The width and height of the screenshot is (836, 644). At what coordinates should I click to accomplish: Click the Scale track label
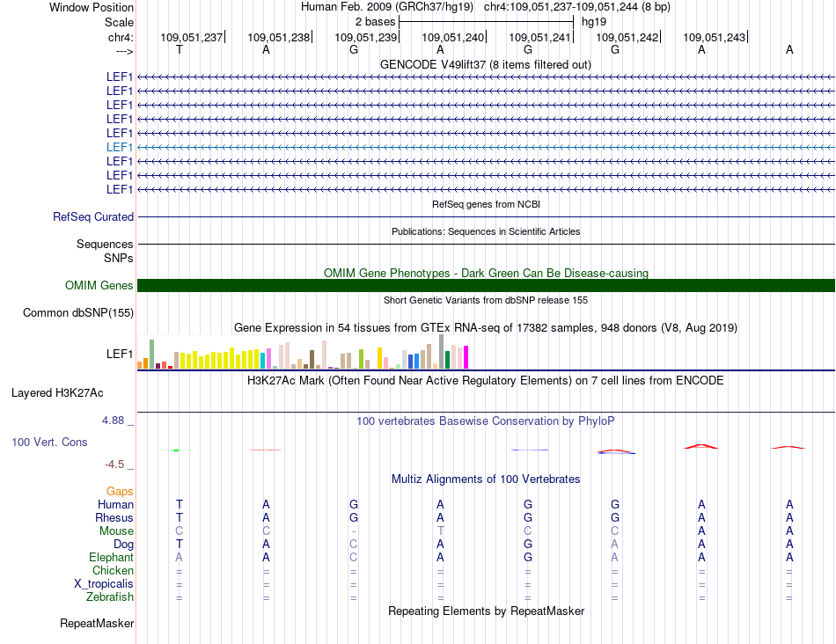(x=119, y=22)
